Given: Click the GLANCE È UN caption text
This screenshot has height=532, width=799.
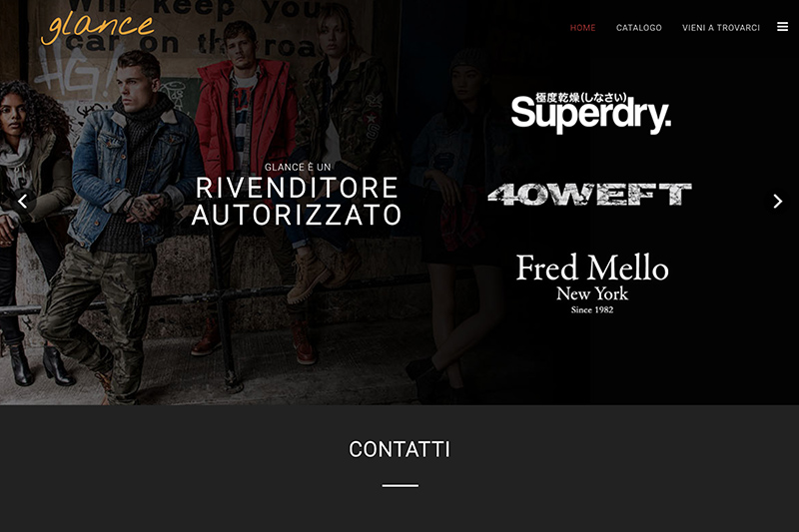Looking at the screenshot, I should coord(298,167).
